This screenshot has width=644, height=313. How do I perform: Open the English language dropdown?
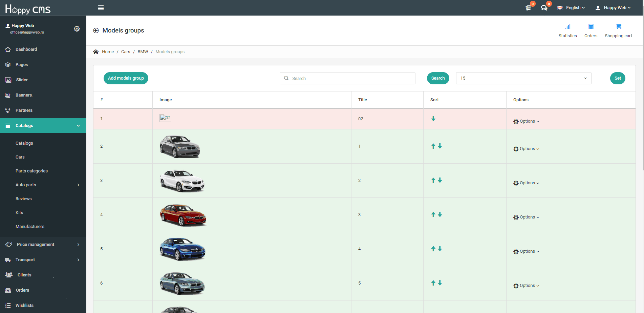[571, 8]
